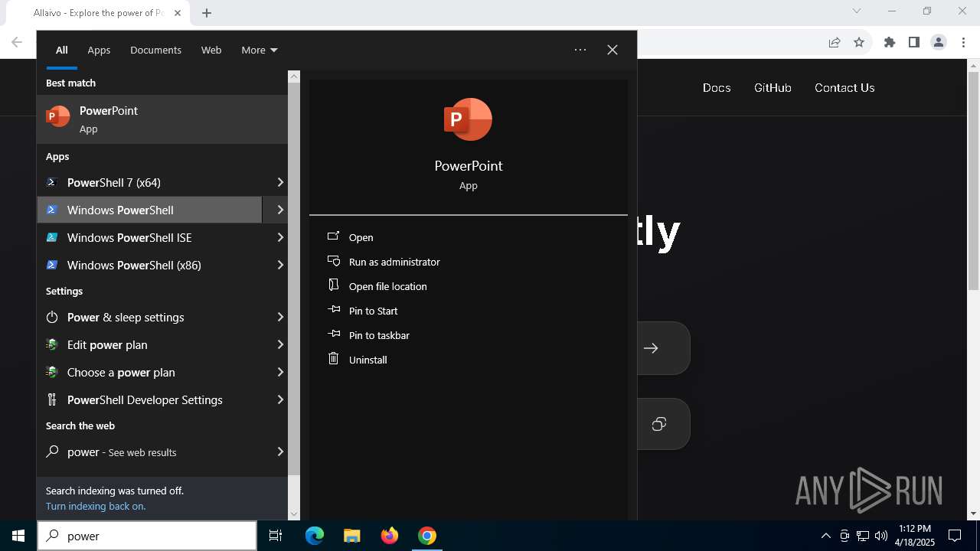Image resolution: width=980 pixels, height=551 pixels.
Task: Open volume control in system tray
Action: (x=881, y=536)
